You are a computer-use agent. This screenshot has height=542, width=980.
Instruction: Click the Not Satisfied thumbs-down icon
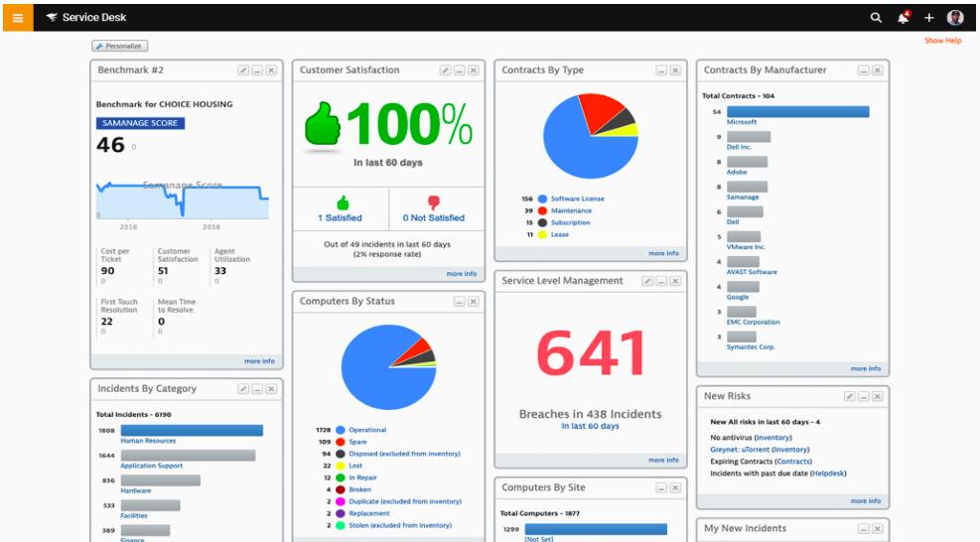(433, 203)
